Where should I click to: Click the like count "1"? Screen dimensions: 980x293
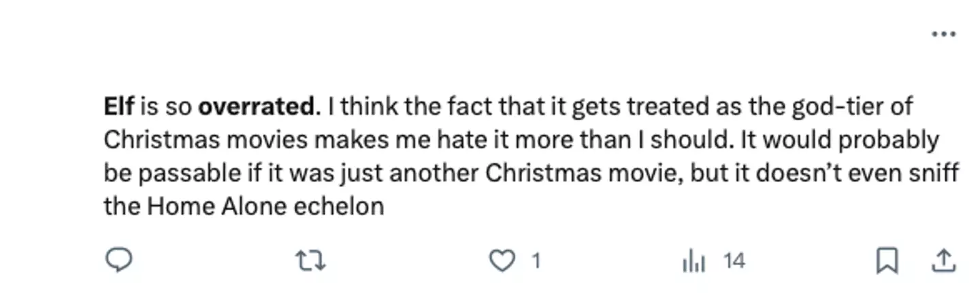[536, 261]
